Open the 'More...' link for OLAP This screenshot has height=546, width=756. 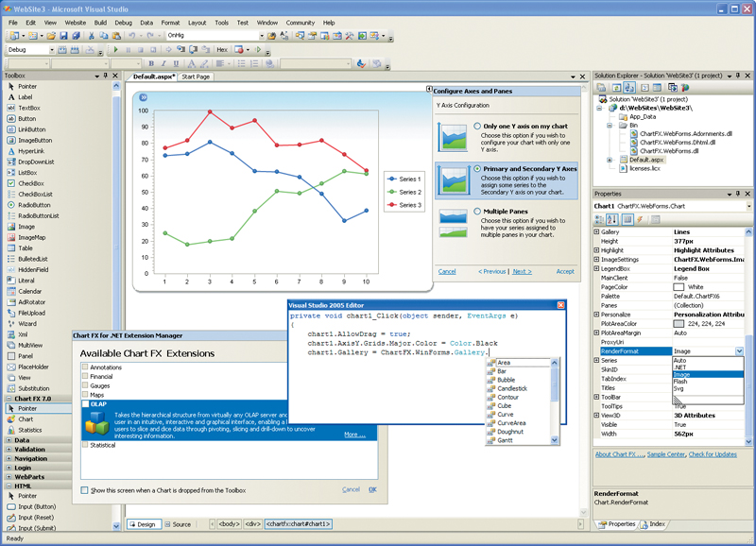click(x=354, y=435)
